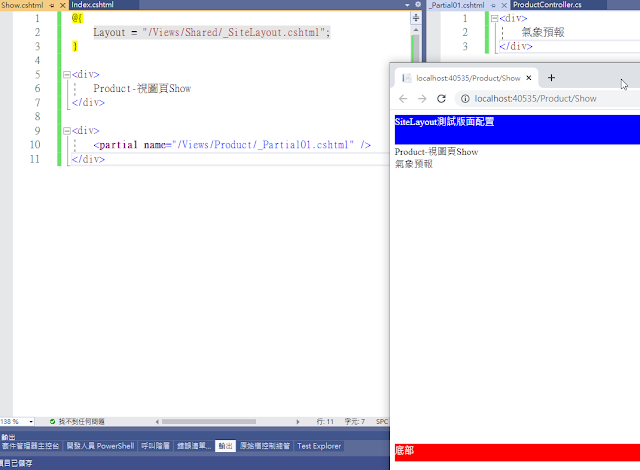Click the vertical scrollbar up arrow
The width and height of the screenshot is (640, 470).
click(416, 30)
